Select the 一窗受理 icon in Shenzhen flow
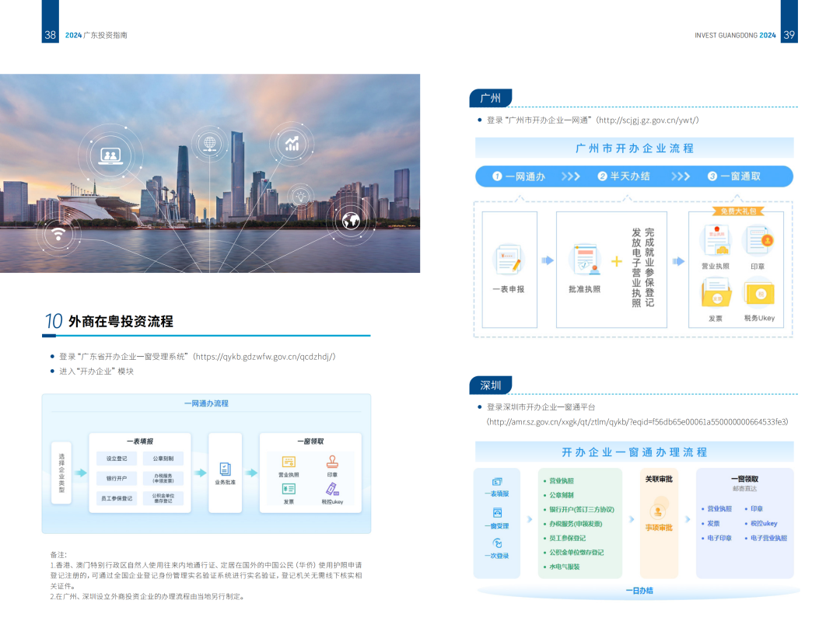The height and width of the screenshot is (642, 840). [497, 513]
